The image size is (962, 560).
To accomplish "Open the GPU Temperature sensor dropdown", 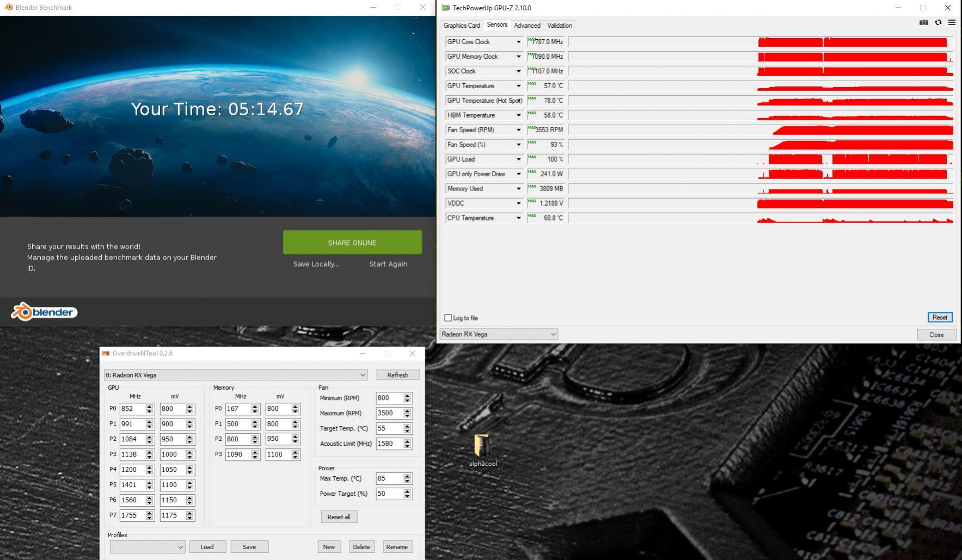I will tap(518, 86).
